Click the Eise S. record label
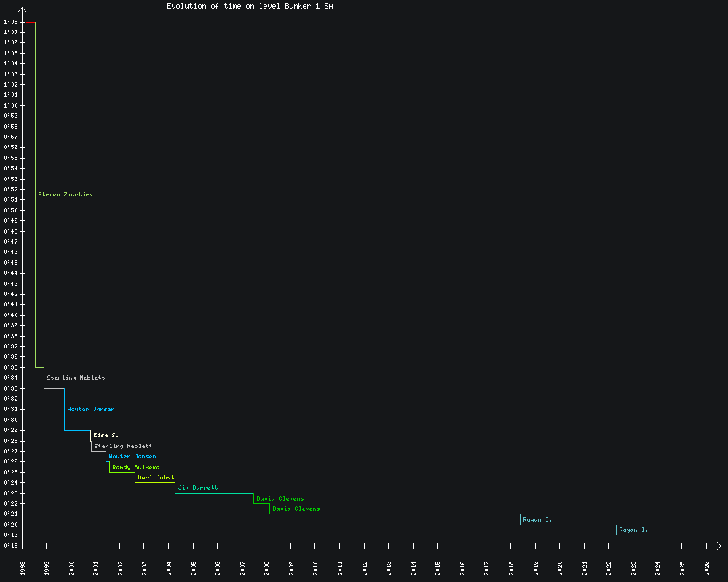728x582 pixels. pos(106,435)
